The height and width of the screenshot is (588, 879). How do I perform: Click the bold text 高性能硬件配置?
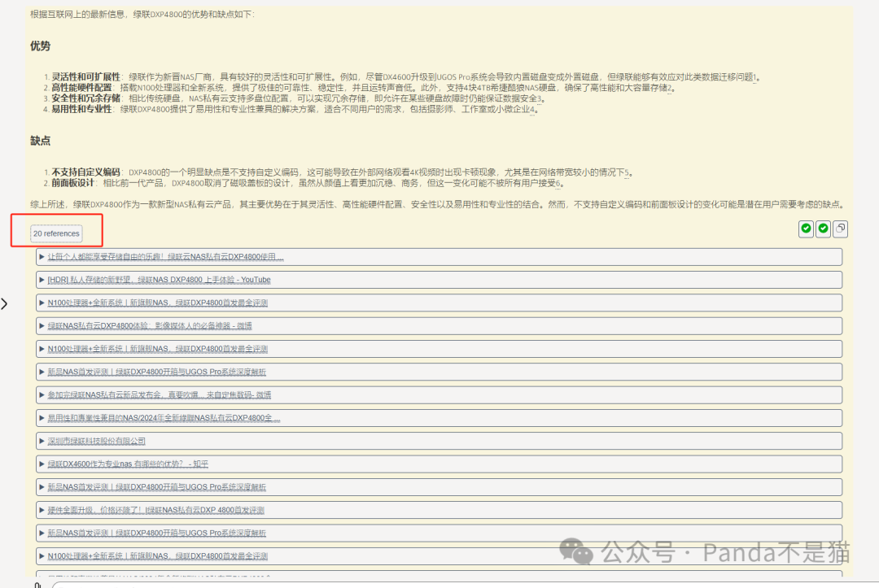82,88
